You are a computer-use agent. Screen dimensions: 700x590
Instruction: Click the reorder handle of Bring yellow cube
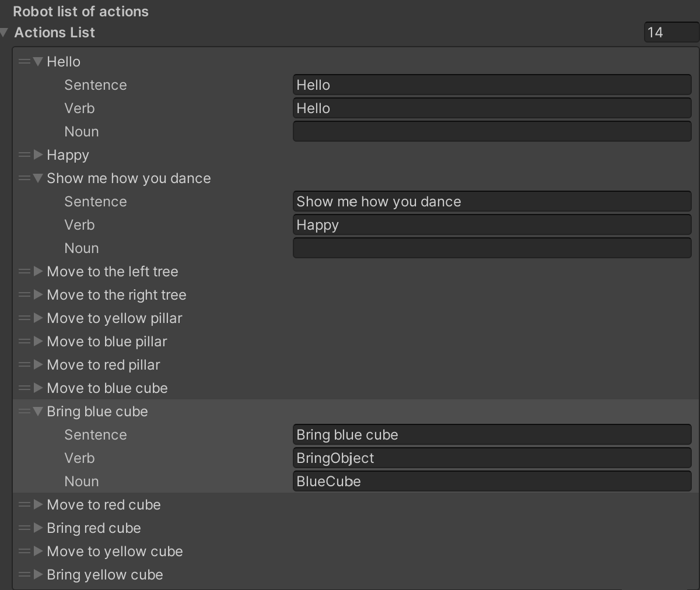point(24,574)
